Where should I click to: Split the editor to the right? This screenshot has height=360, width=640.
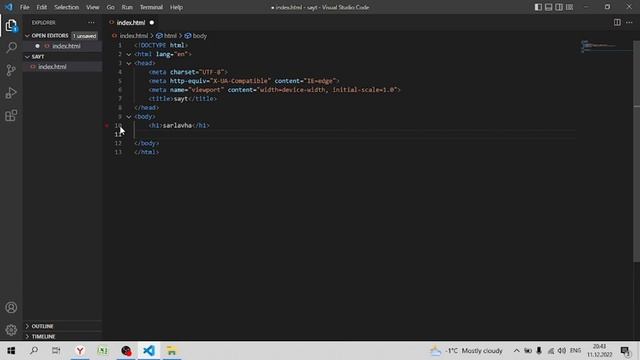tap(617, 22)
